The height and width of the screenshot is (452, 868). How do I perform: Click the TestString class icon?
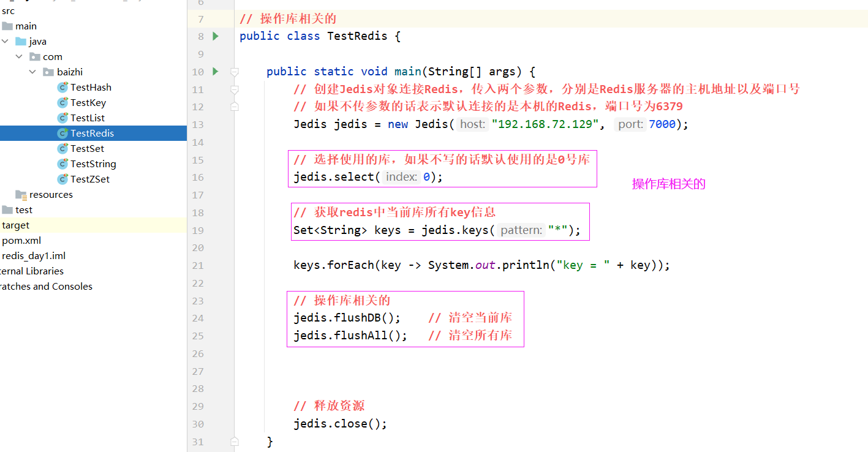point(62,164)
